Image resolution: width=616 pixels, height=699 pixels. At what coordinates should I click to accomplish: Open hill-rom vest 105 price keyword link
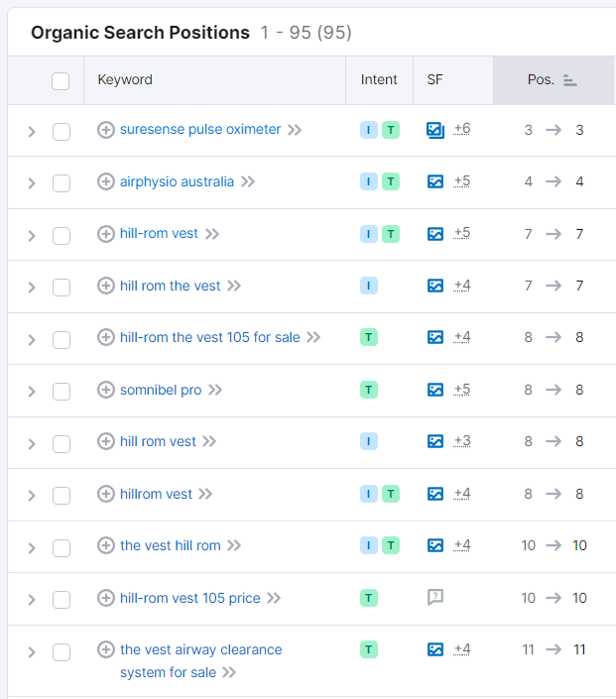click(x=190, y=598)
